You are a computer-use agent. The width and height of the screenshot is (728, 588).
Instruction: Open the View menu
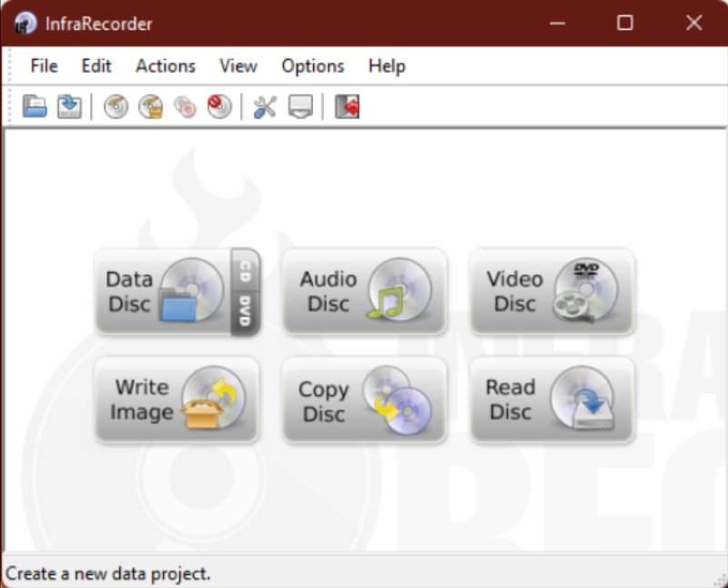coord(238,66)
